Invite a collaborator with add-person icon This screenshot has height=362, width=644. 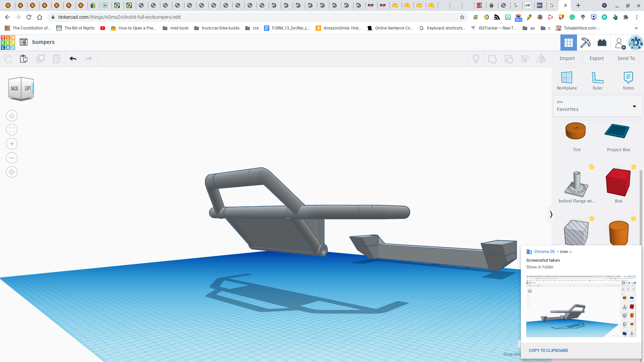[x=620, y=43]
